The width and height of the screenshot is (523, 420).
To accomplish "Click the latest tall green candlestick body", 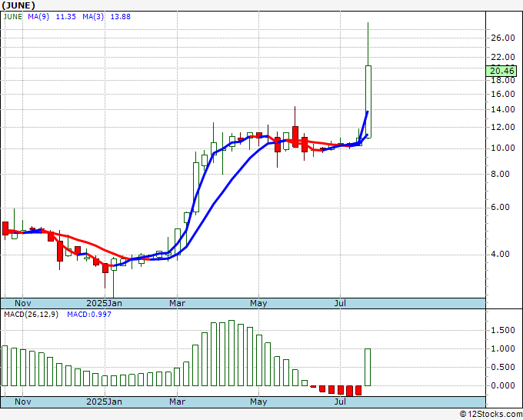I will tap(368, 100).
